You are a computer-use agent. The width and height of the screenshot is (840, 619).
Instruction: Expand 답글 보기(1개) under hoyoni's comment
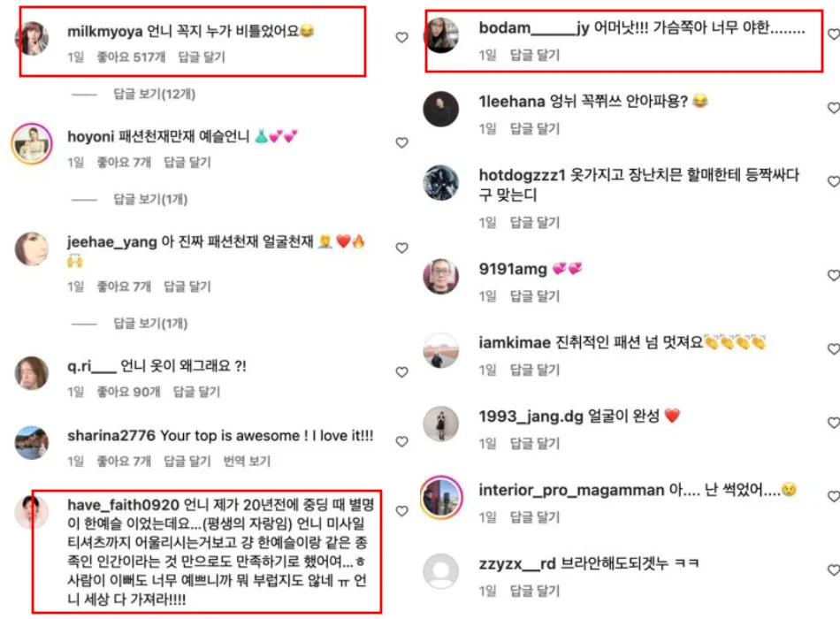(x=150, y=199)
